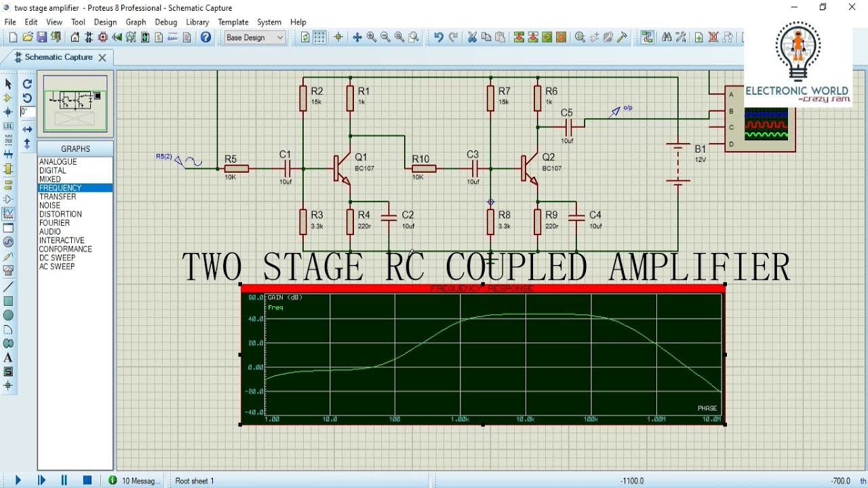The width and height of the screenshot is (868, 488).
Task: Open the Debug menu
Action: (166, 22)
